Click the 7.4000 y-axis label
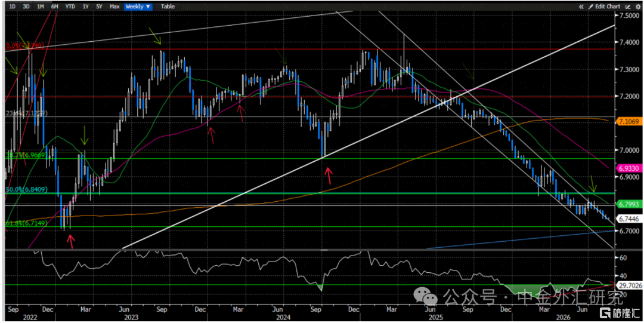The width and height of the screenshot is (644, 323). [x=629, y=42]
